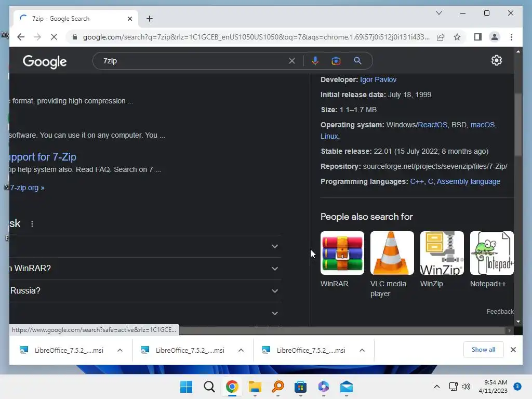The height and width of the screenshot is (399, 532).
Task: Open the tab search chevron in title bar
Action: pos(438,13)
